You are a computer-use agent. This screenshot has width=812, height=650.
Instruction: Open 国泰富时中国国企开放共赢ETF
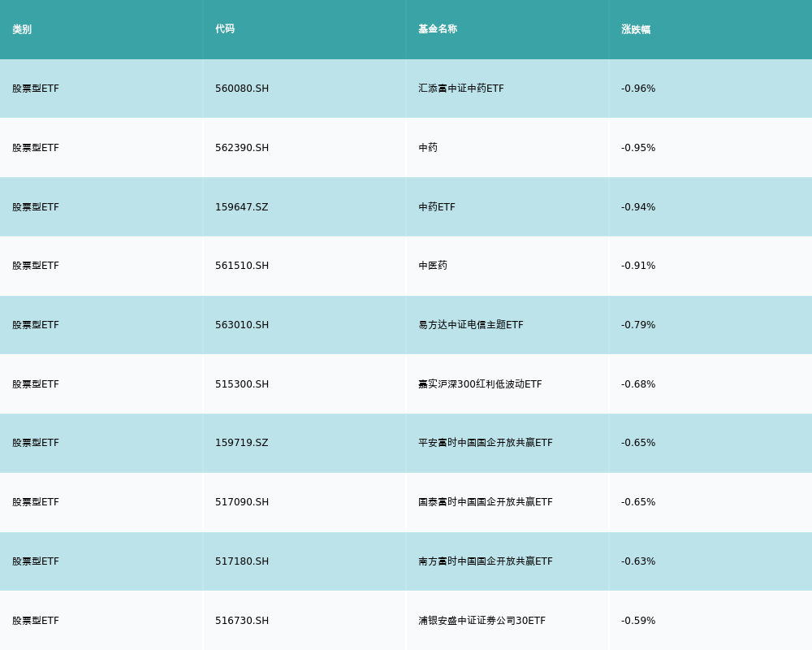point(486,502)
